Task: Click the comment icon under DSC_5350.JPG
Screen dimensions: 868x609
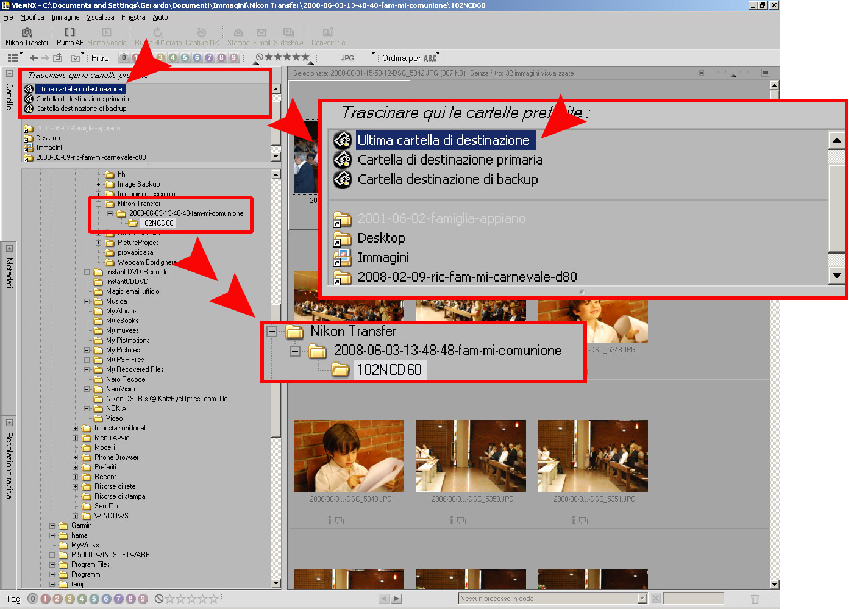Action: (x=461, y=521)
